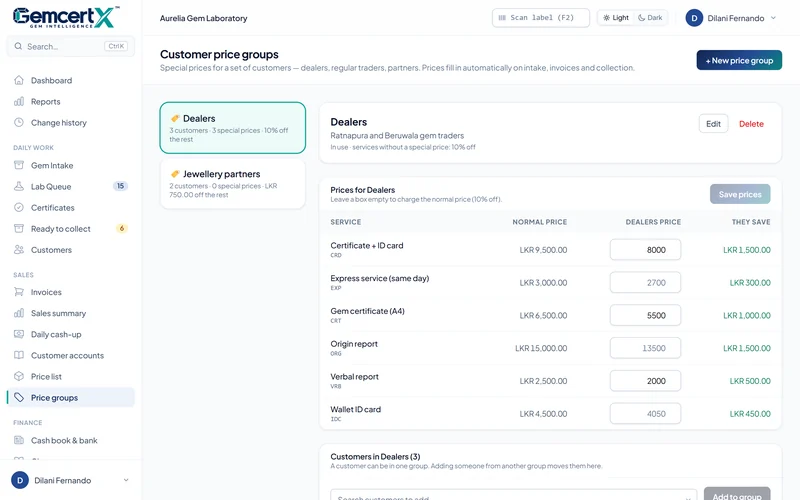Screen dimensions: 800x500
Task: Click the Reports bar chart icon
Action: [19, 102]
